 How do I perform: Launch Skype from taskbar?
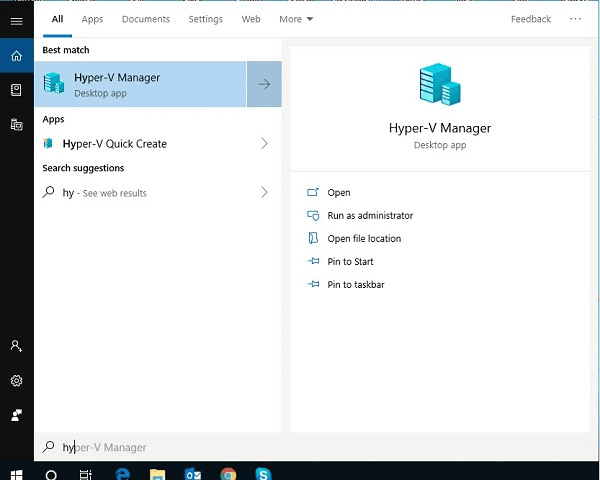263,474
